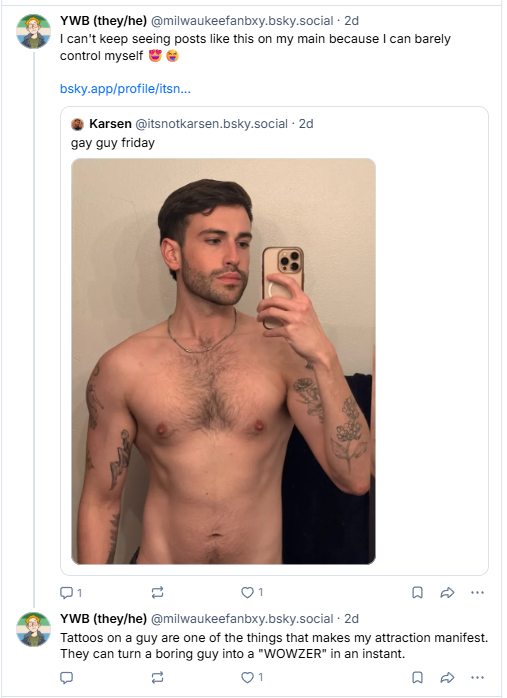Image resolution: width=507 pixels, height=698 pixels.
Task: Share the tattoos post
Action: pos(447,678)
